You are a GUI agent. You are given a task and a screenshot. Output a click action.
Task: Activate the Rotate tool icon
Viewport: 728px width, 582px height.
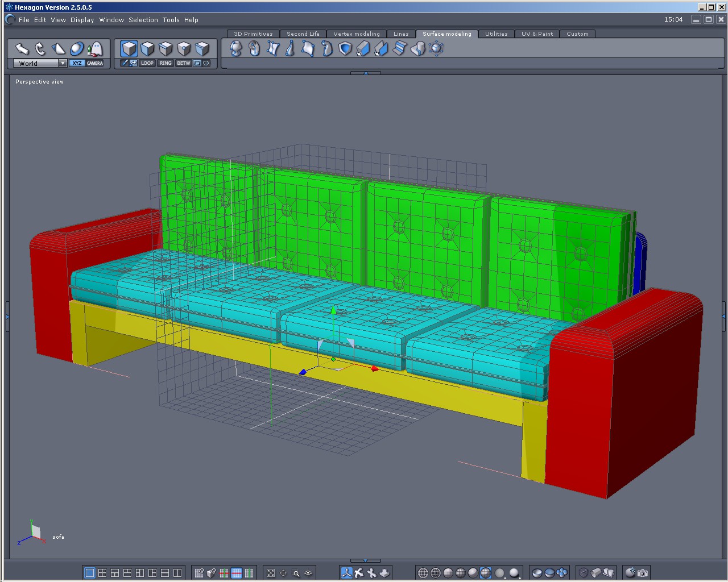(x=40, y=49)
